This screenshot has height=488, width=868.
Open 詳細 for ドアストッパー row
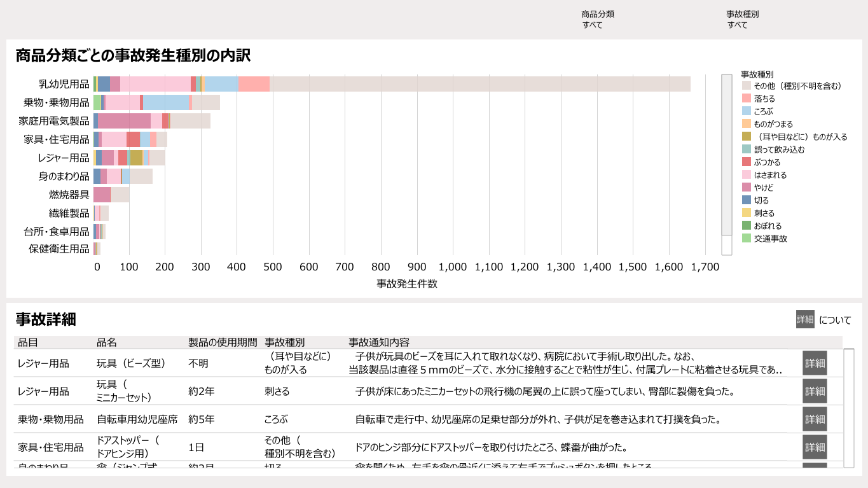click(815, 447)
